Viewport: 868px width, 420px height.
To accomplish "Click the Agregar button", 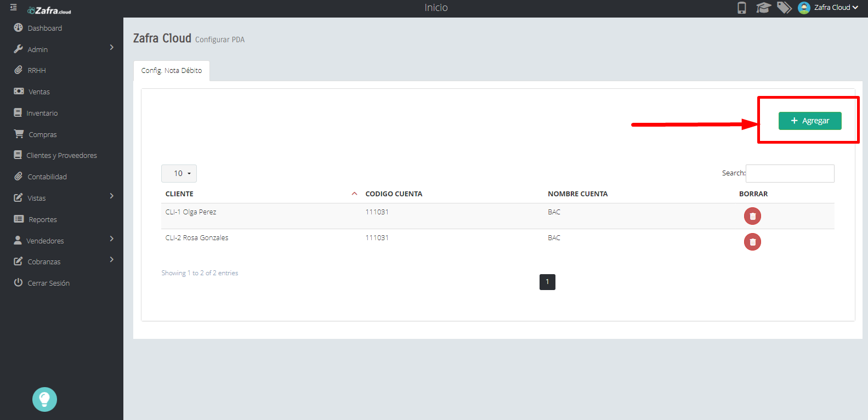I will (x=810, y=121).
